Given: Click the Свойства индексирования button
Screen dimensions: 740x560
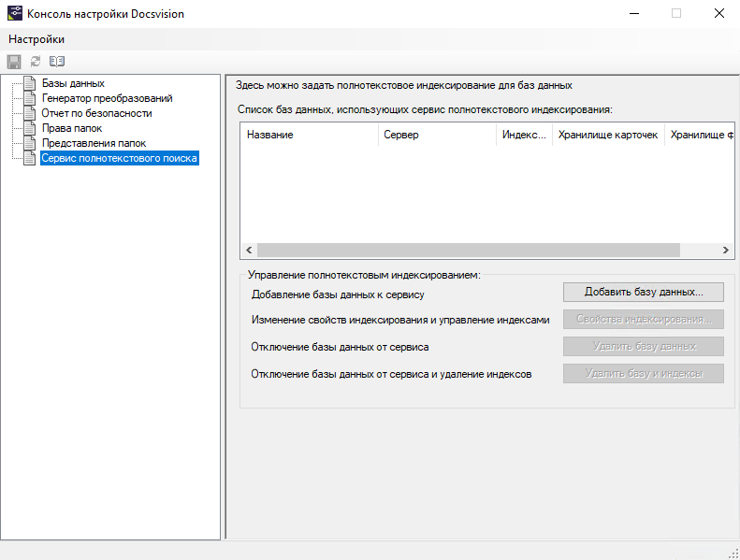Looking at the screenshot, I should [x=644, y=319].
